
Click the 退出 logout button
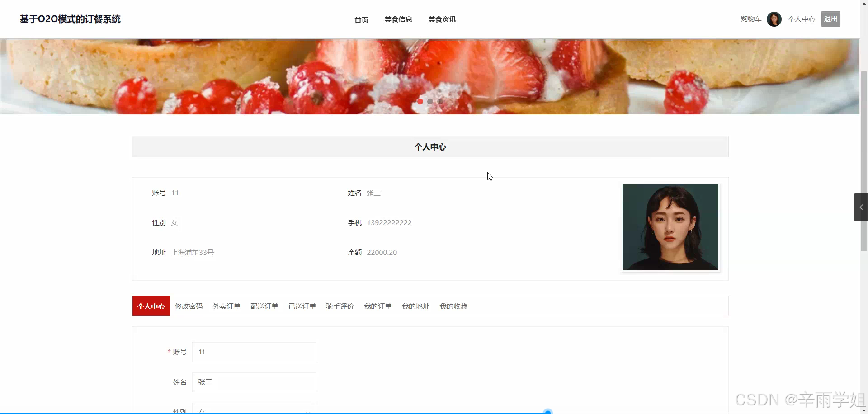(x=830, y=19)
